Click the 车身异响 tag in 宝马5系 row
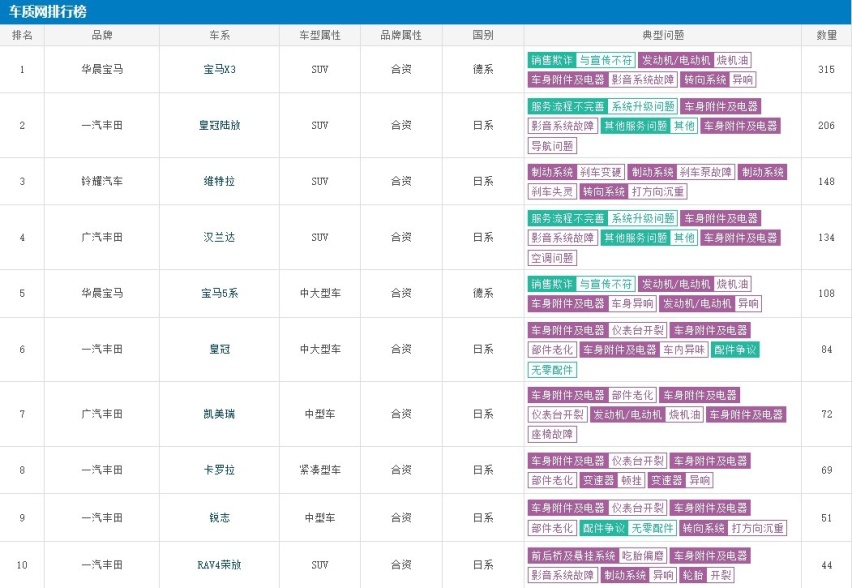The height and width of the screenshot is (588, 852). click(632, 303)
